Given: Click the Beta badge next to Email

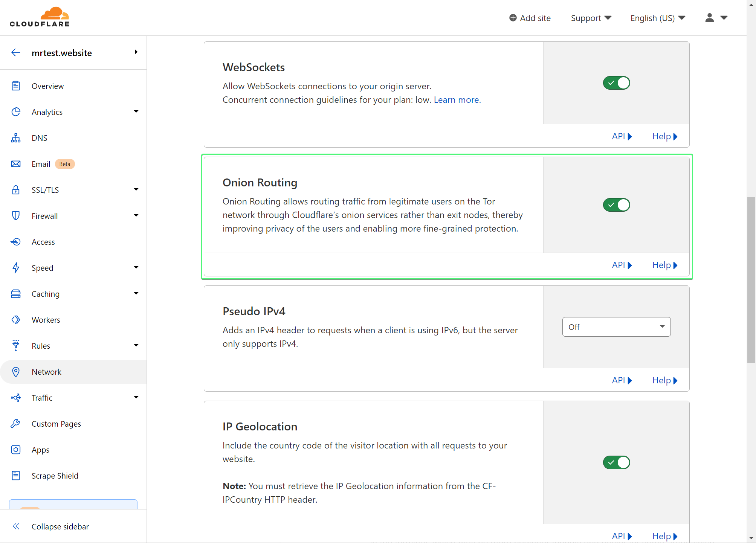Looking at the screenshot, I should tap(65, 164).
